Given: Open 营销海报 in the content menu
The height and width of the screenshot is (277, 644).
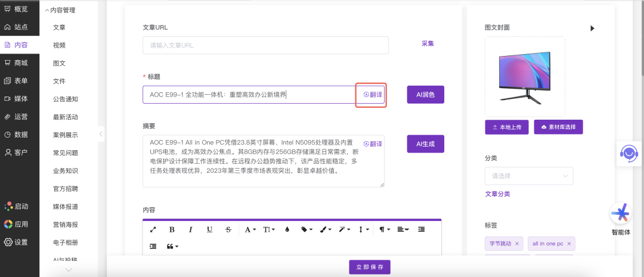Looking at the screenshot, I should click(66, 225).
